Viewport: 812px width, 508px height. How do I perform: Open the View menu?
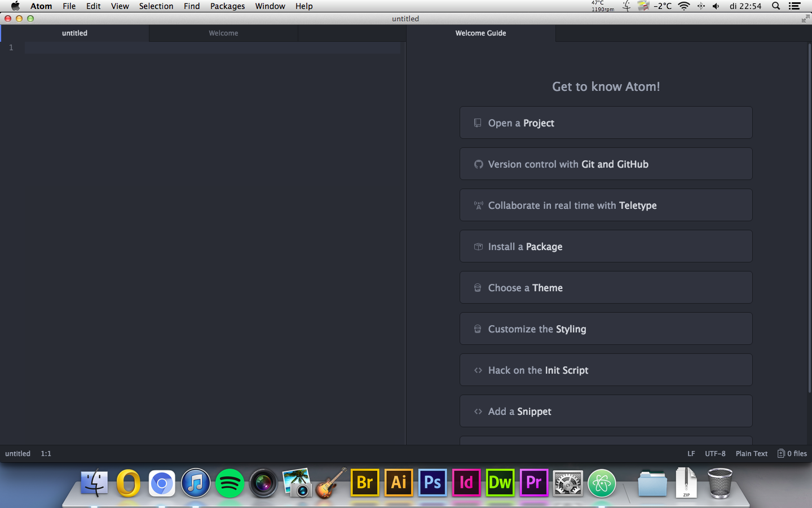[120, 6]
